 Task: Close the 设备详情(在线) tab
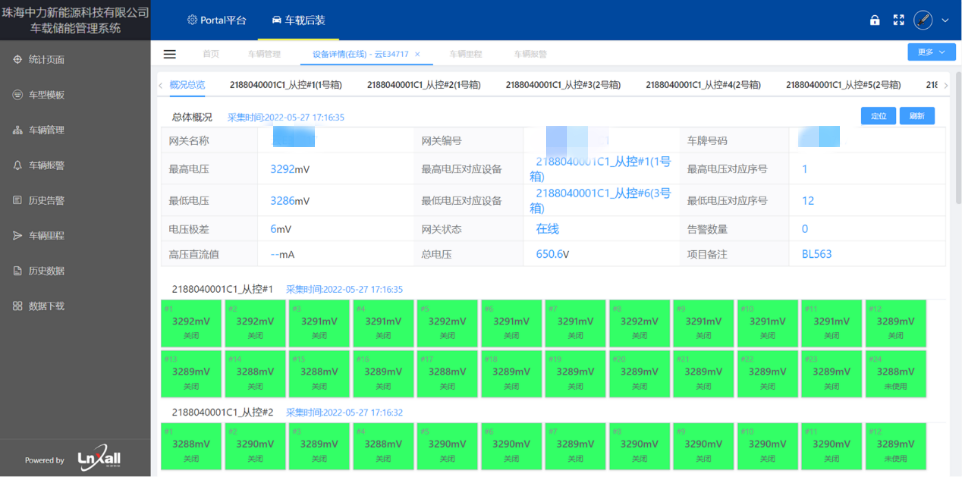point(417,54)
